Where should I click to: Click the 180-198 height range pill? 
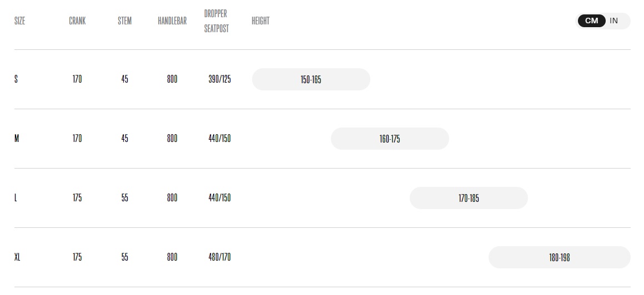pyautogui.click(x=560, y=257)
